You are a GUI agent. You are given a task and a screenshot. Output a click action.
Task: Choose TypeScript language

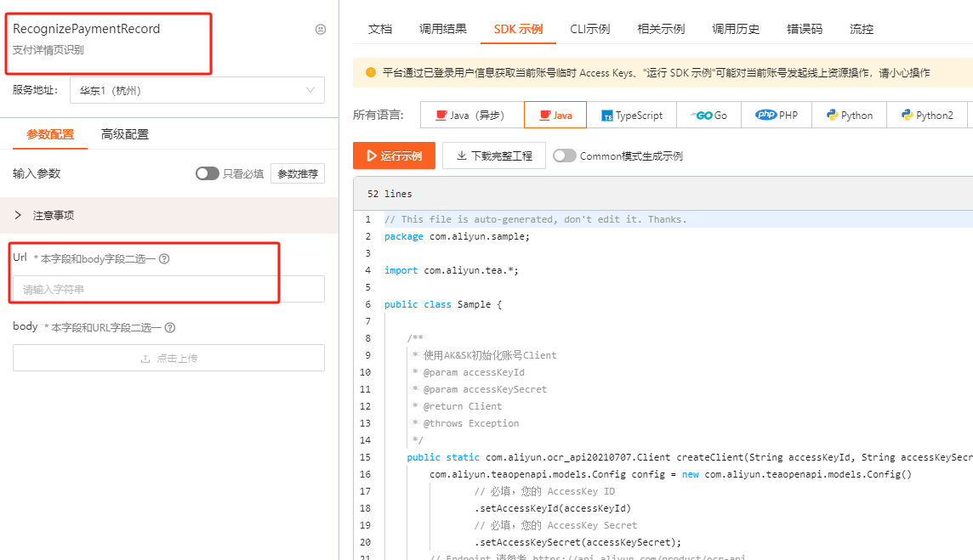[x=633, y=115]
